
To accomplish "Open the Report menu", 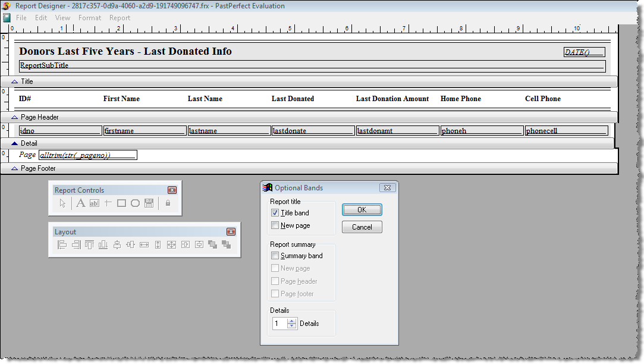I will (120, 18).
